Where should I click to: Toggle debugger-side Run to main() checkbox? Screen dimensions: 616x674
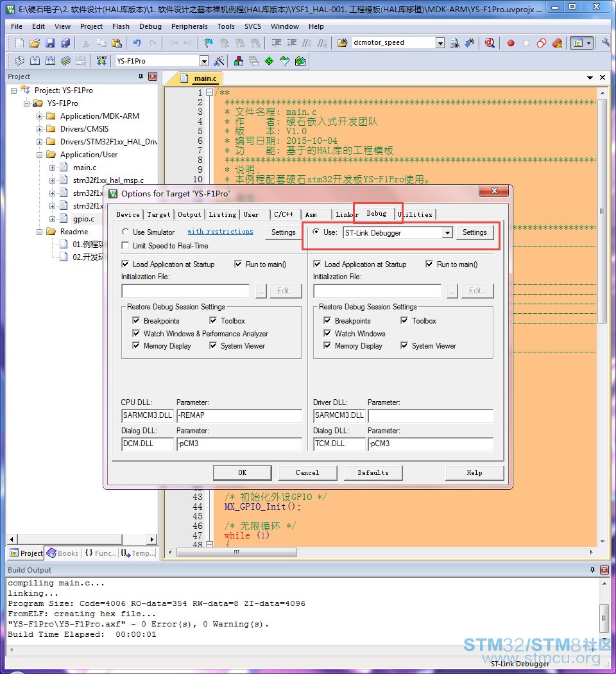coord(429,264)
